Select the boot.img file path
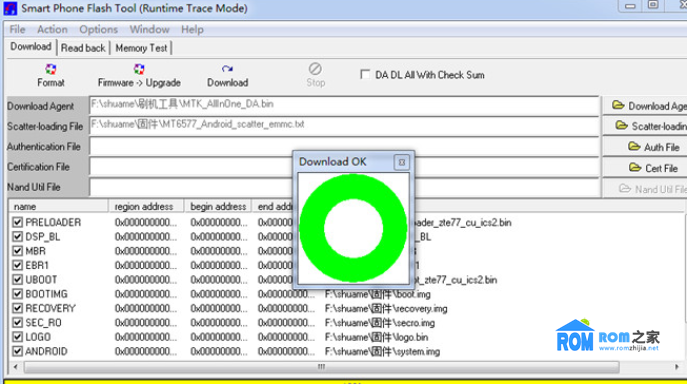The image size is (690, 384). [378, 294]
